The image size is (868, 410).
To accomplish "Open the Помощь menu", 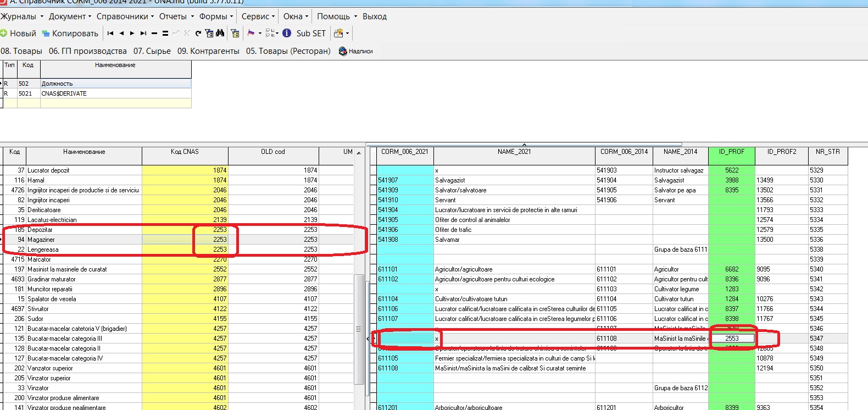I will coord(337,16).
